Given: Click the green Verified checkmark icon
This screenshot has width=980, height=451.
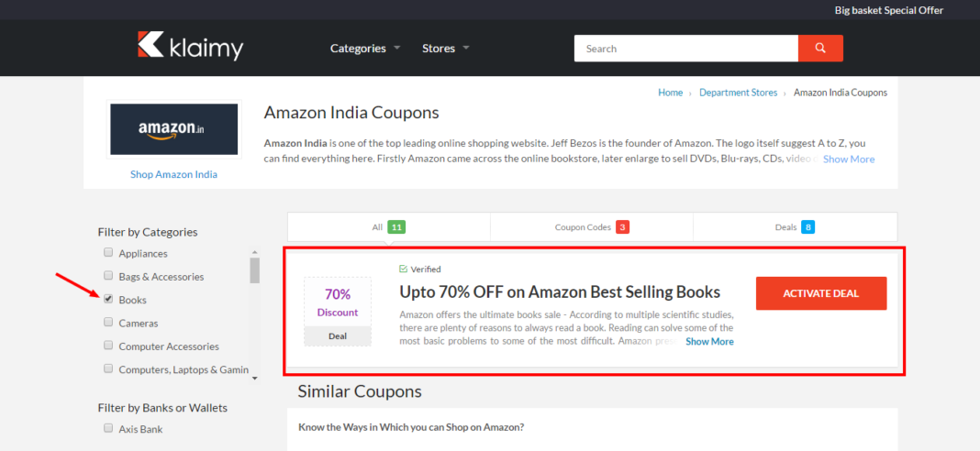Looking at the screenshot, I should 404,269.
